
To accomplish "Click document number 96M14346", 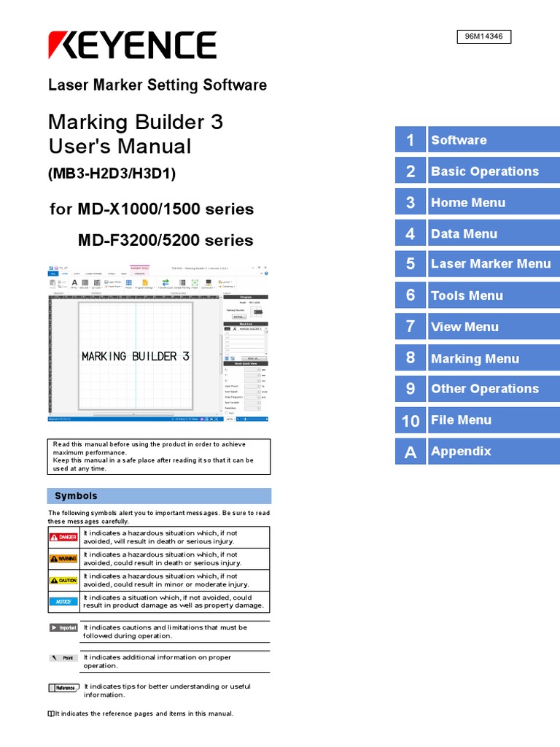I will click(x=484, y=36).
